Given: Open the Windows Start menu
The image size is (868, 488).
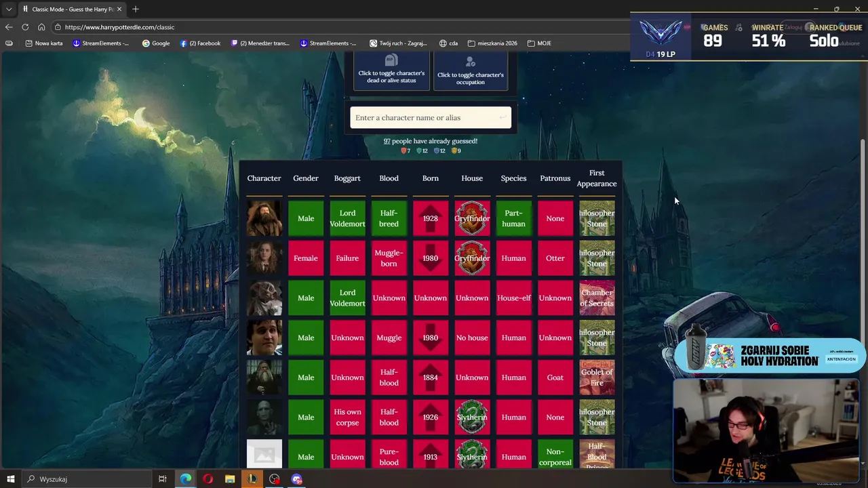Looking at the screenshot, I should click(x=10, y=479).
